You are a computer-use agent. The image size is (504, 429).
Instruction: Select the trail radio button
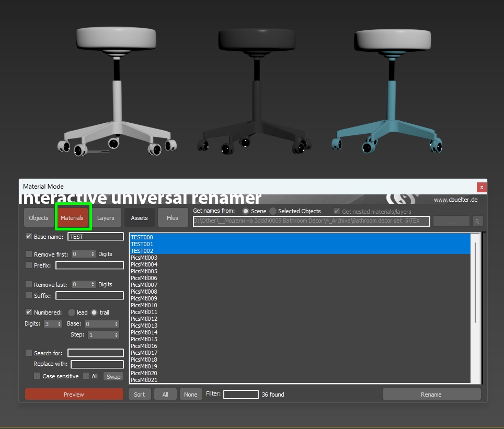tap(94, 312)
